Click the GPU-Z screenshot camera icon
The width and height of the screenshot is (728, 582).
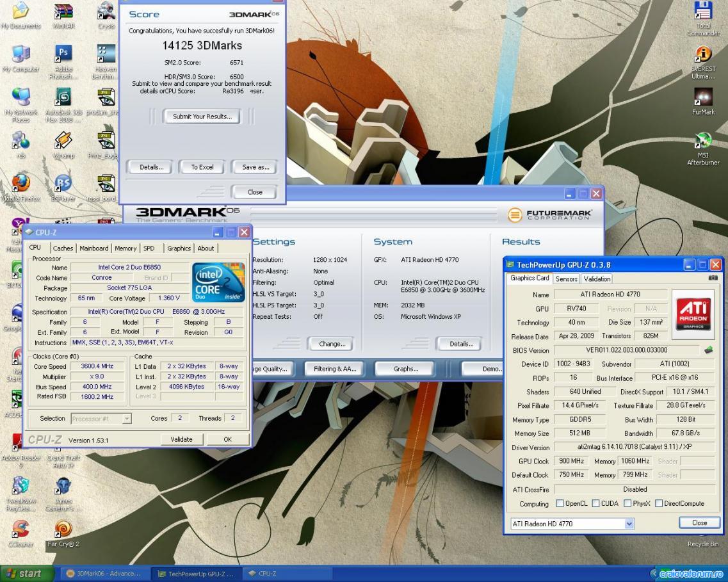(713, 278)
